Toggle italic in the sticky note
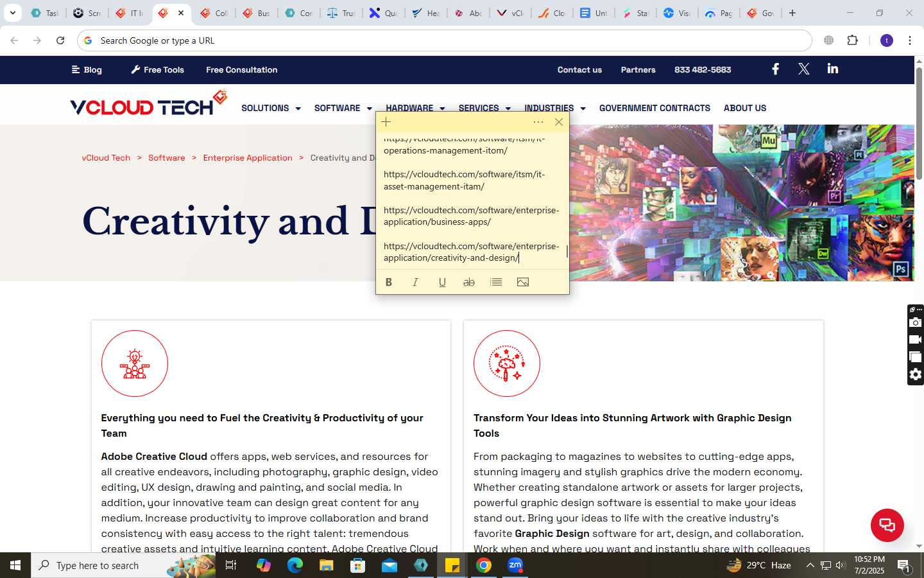Image resolution: width=924 pixels, height=578 pixels. (415, 282)
